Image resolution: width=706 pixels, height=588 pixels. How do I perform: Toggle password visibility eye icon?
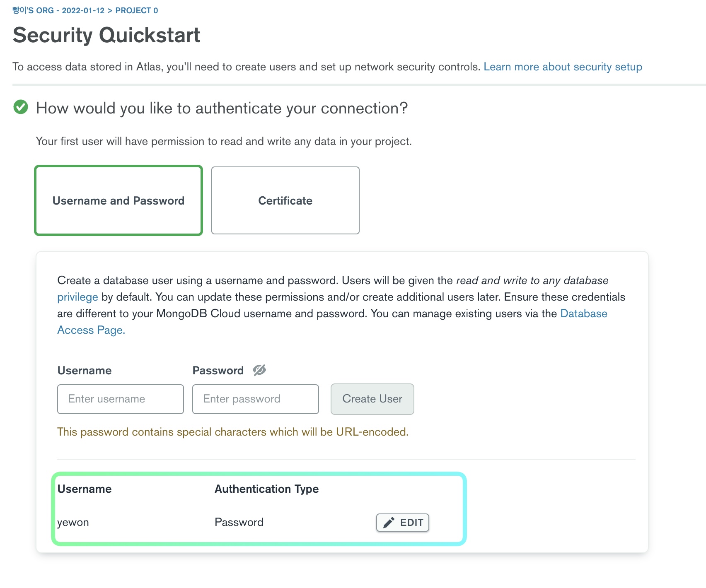click(x=259, y=370)
